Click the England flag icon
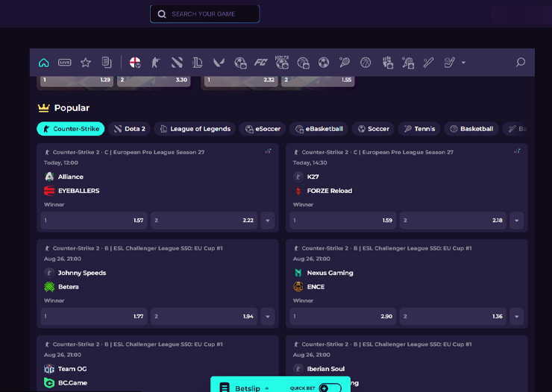 click(135, 63)
